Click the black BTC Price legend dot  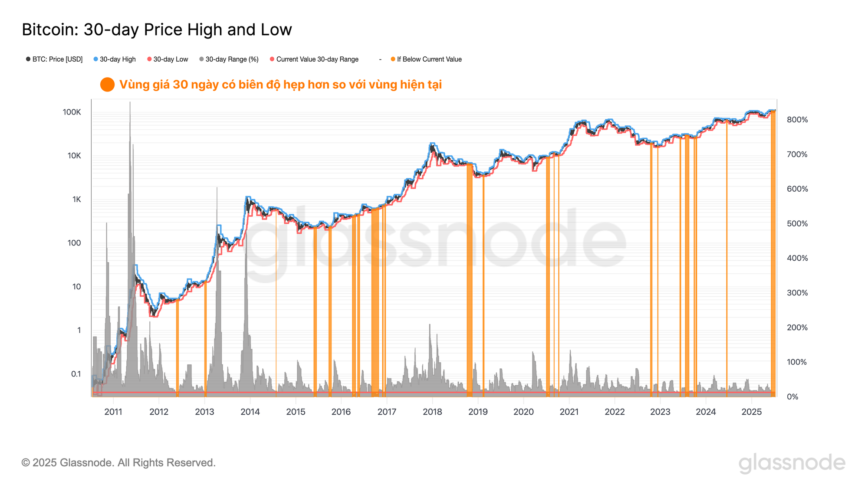pos(28,59)
